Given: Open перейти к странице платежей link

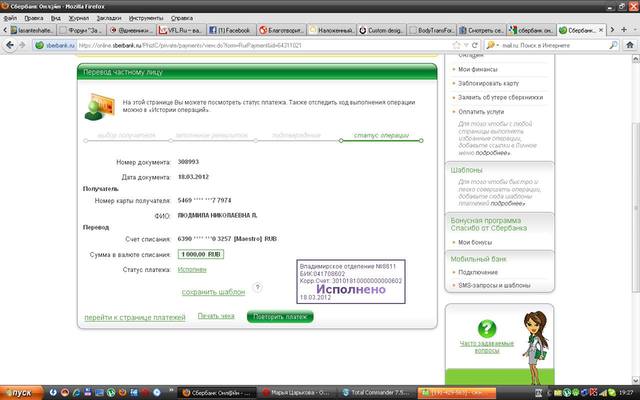Looking at the screenshot, I should coord(135,317).
